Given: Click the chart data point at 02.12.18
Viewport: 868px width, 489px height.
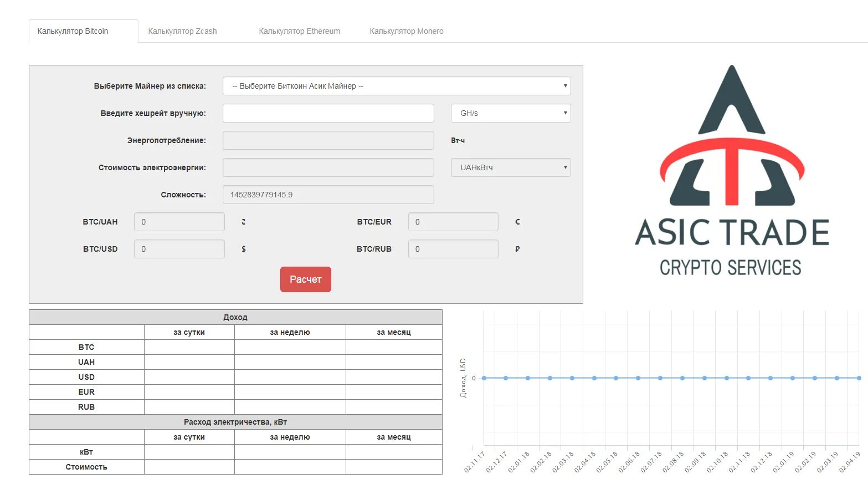Looking at the screenshot, I should [771, 378].
